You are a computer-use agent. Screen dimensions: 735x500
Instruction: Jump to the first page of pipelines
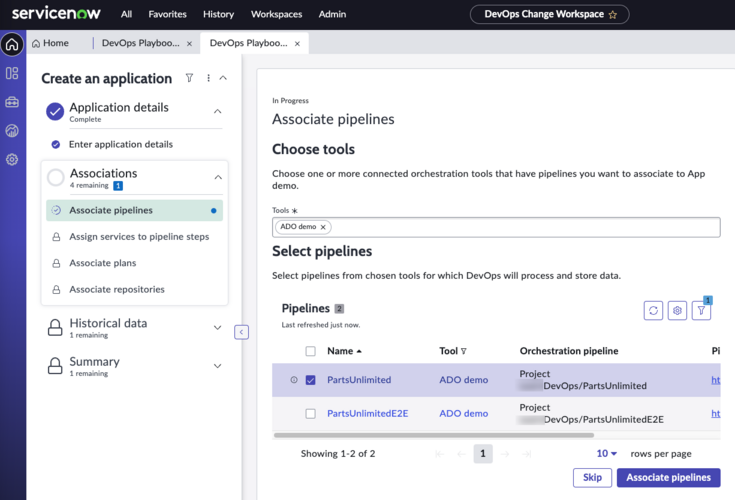[439, 454]
